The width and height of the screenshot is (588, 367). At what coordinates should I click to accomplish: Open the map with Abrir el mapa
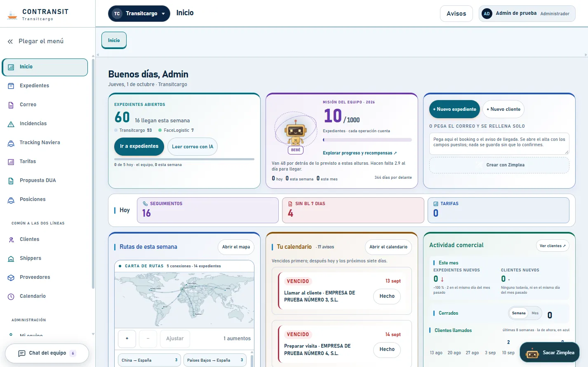click(236, 247)
